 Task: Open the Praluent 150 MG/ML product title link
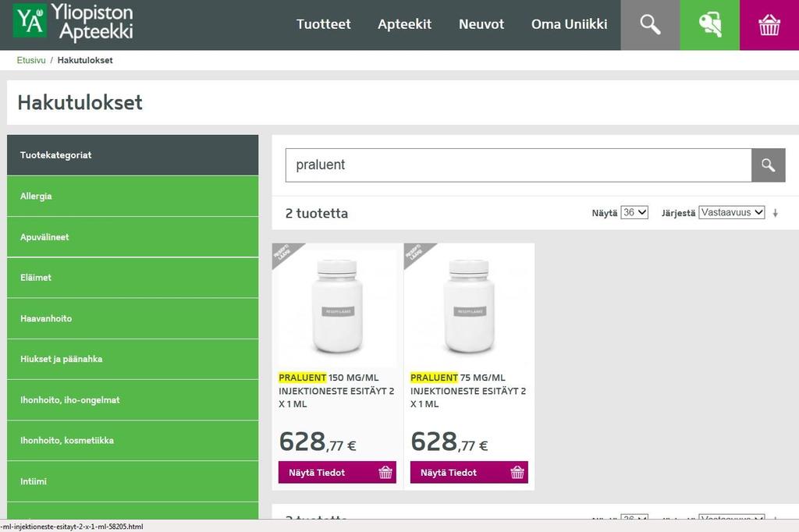click(x=336, y=391)
